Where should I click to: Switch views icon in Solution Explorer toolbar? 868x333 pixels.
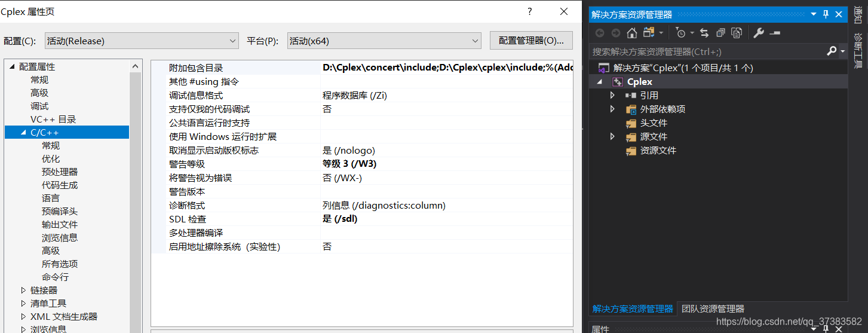pyautogui.click(x=649, y=32)
